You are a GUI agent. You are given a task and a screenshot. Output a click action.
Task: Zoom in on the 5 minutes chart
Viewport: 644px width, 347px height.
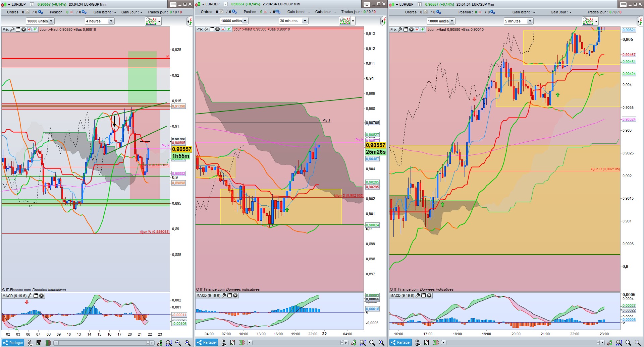click(x=638, y=343)
